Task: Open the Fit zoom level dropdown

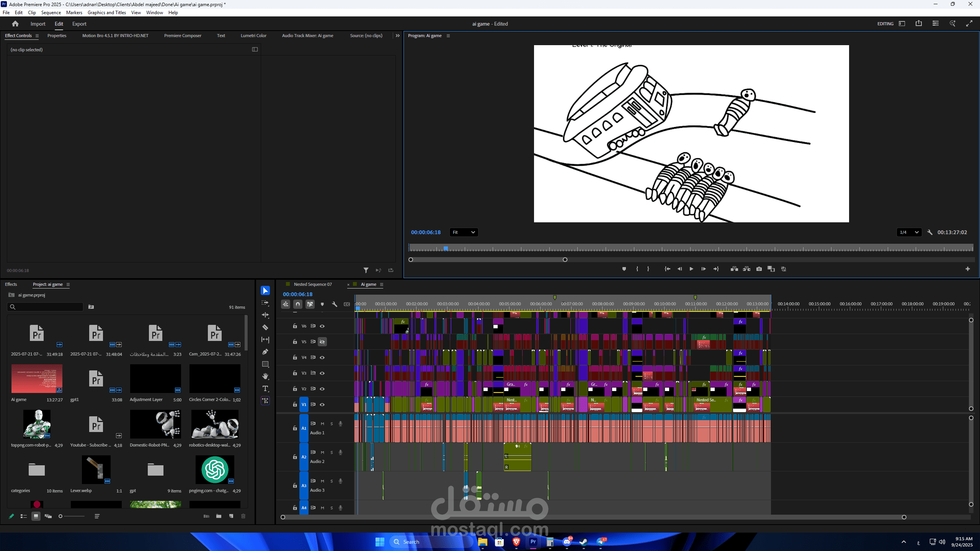Action: tap(464, 232)
